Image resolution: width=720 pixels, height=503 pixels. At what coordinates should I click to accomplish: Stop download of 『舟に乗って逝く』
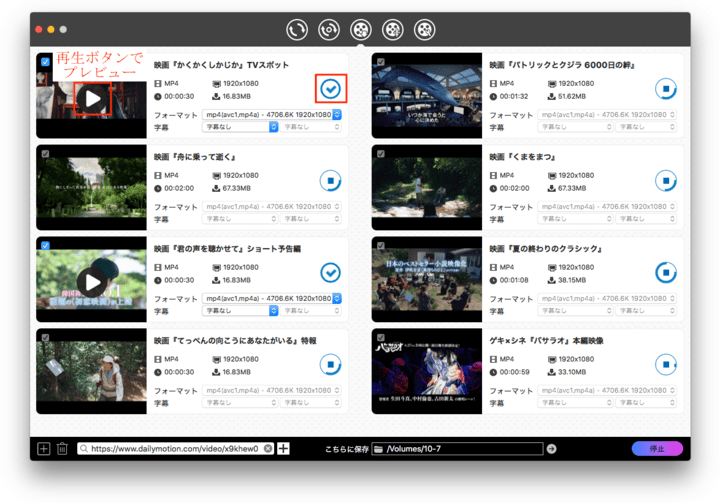tap(331, 181)
